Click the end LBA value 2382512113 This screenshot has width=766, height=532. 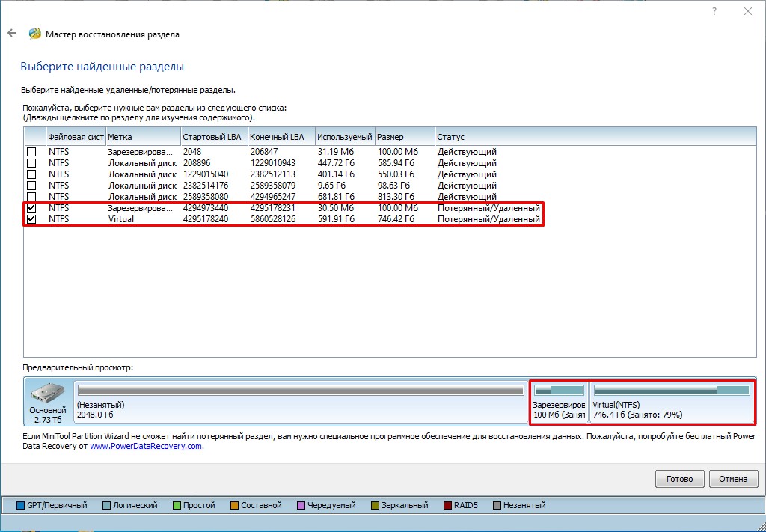click(272, 174)
